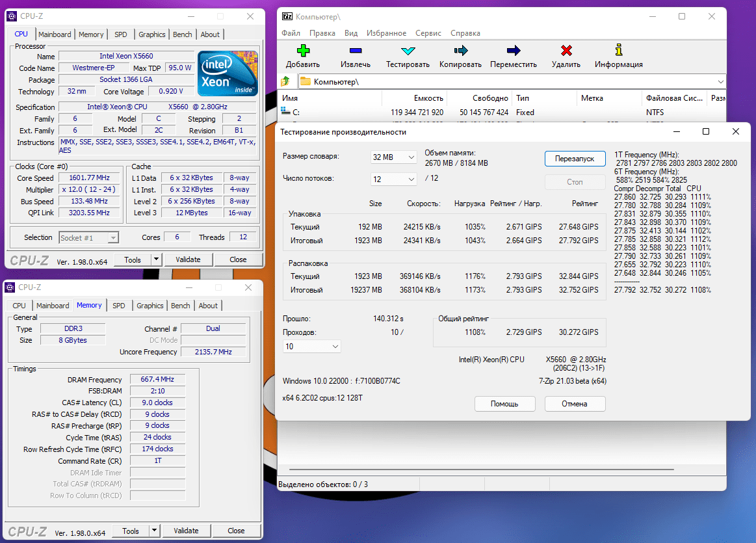Screen dimensions: 756x543
Task: Switch to CPU tab in lower CPU-Z
Action: pos(20,306)
